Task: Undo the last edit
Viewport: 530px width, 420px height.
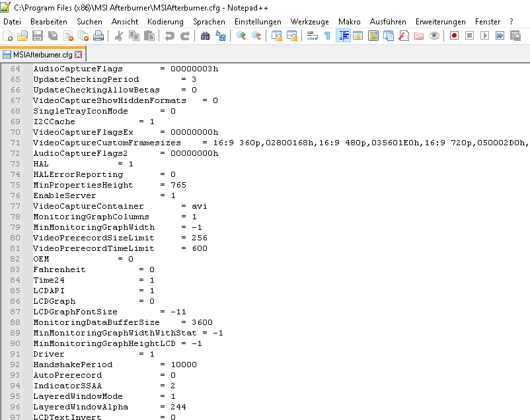Action: 169,36
